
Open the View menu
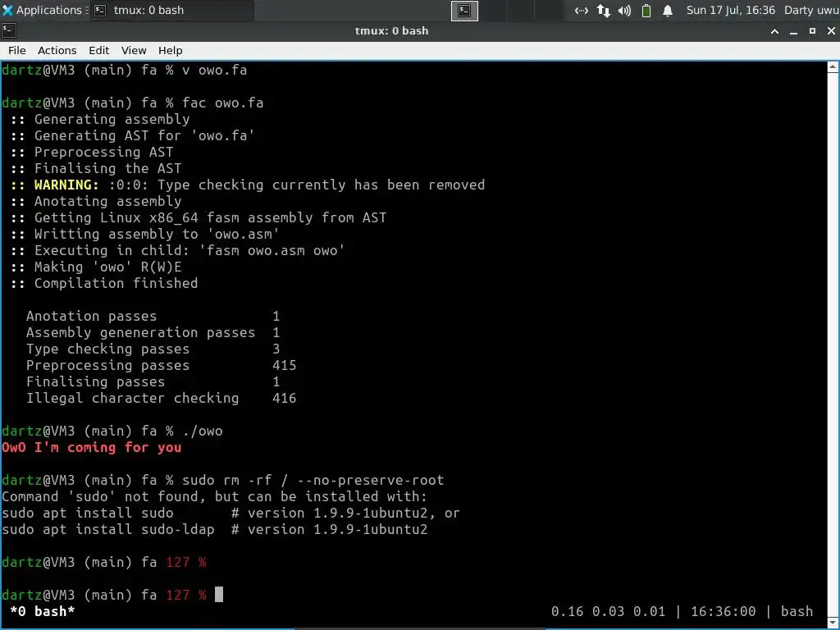[134, 50]
